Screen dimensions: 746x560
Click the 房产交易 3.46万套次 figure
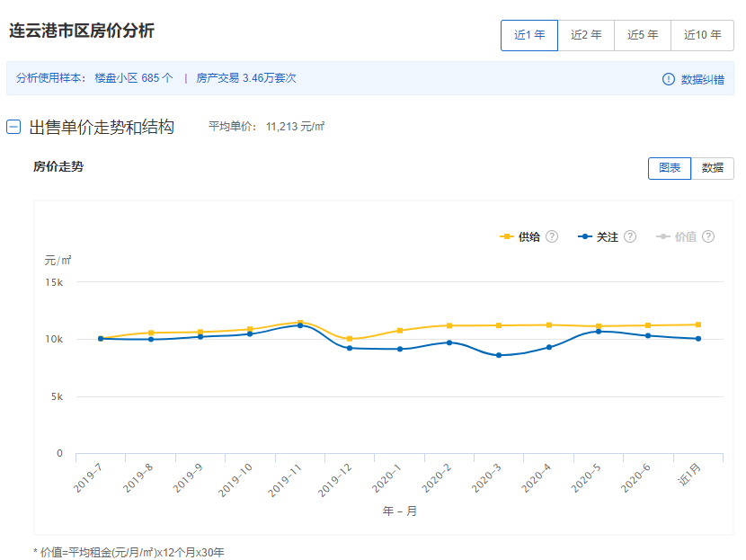click(246, 78)
